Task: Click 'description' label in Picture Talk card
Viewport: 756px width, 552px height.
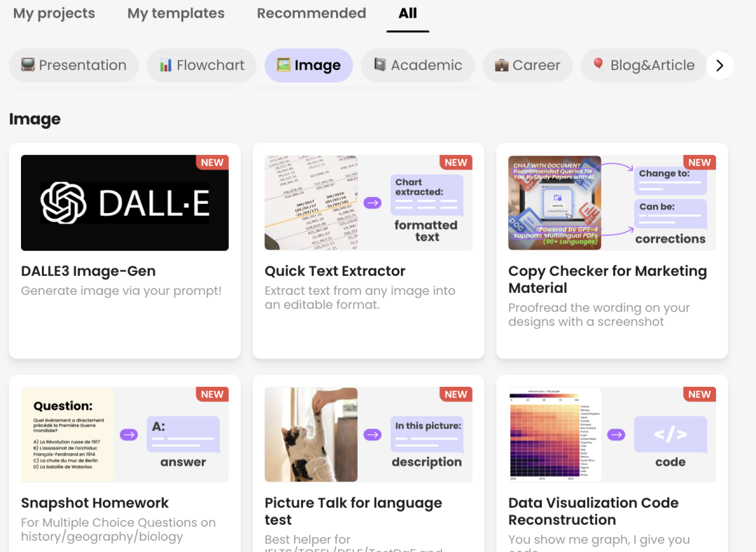Action: click(x=427, y=462)
